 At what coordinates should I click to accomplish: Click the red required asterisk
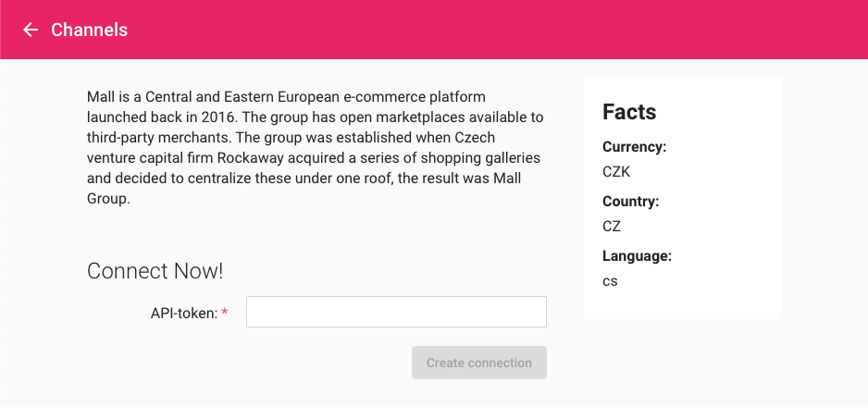pyautogui.click(x=225, y=313)
